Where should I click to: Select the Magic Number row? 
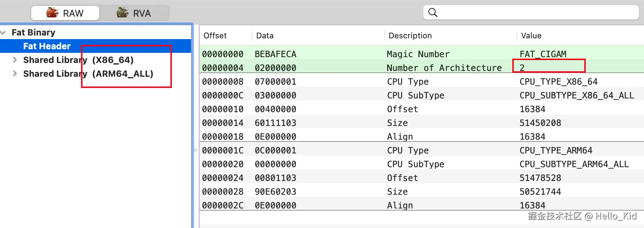418,54
